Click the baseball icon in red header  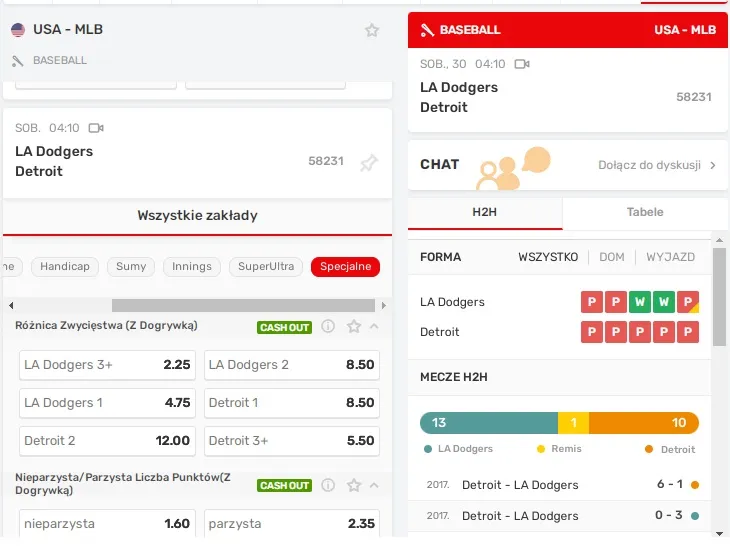[427, 30]
